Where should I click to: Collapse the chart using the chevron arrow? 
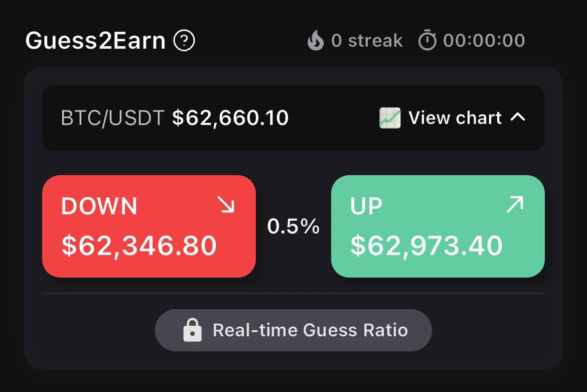pos(518,117)
